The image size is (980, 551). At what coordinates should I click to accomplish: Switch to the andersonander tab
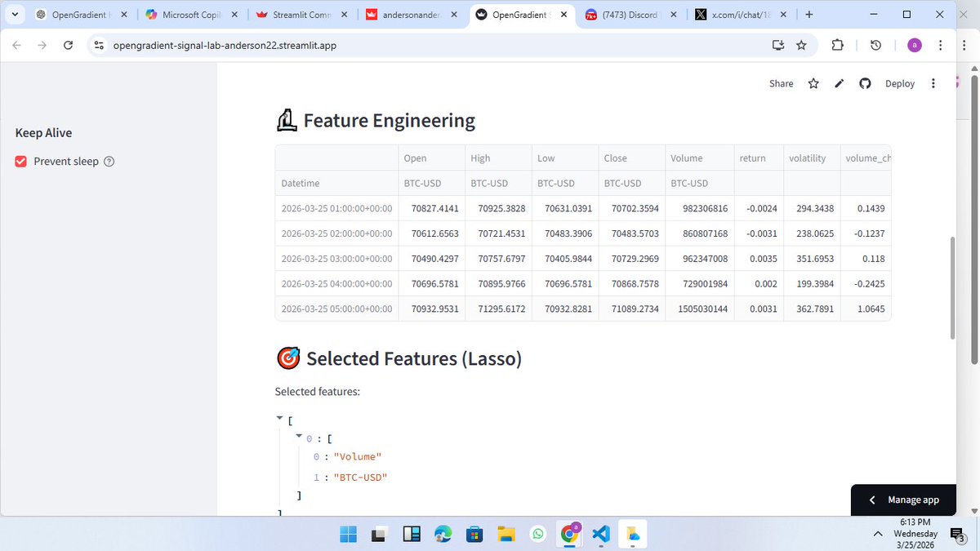point(412,15)
